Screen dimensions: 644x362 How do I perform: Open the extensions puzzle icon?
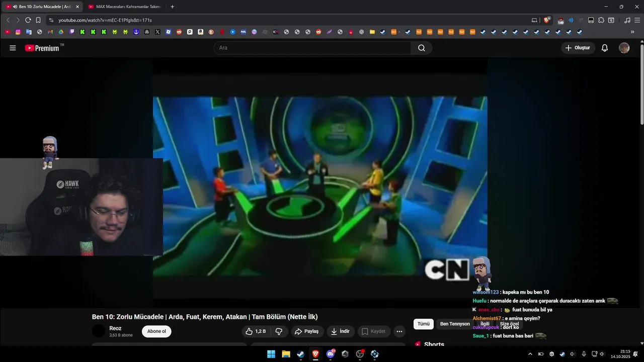coord(601,20)
